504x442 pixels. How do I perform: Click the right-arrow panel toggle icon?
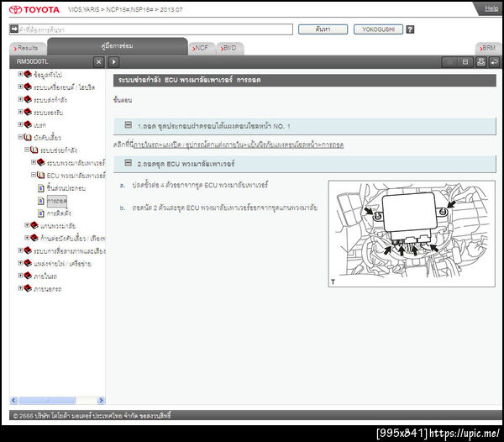point(113,61)
